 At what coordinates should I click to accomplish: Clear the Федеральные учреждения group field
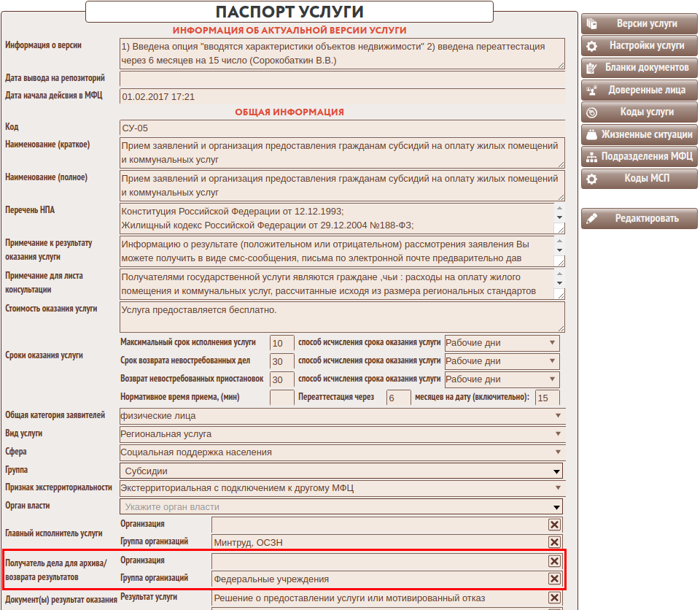coord(554,579)
